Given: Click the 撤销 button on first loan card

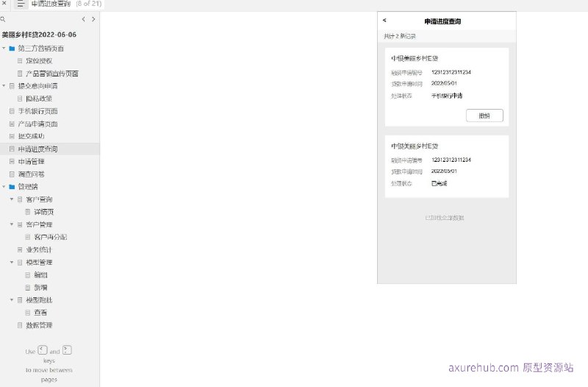Looking at the screenshot, I should pos(484,116).
